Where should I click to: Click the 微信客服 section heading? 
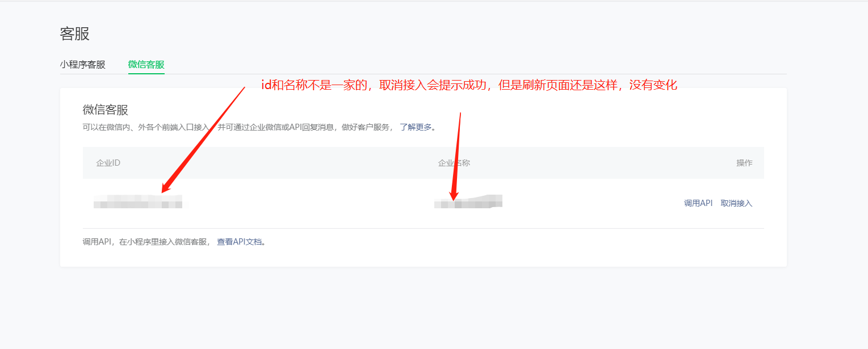click(x=106, y=110)
